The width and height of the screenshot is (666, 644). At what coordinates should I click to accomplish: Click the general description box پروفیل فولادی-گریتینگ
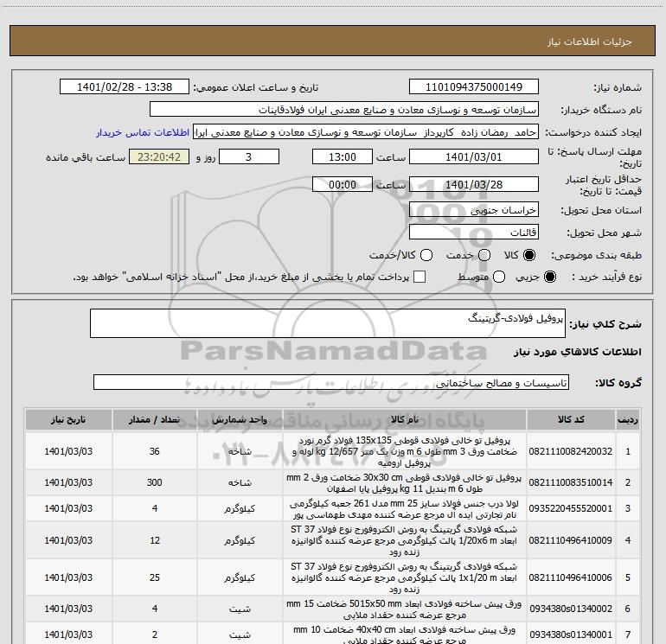click(x=328, y=323)
